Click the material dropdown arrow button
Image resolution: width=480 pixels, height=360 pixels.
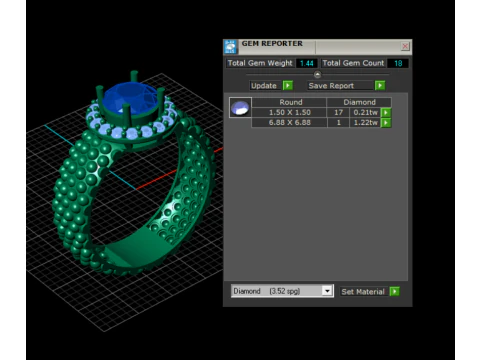click(327, 291)
